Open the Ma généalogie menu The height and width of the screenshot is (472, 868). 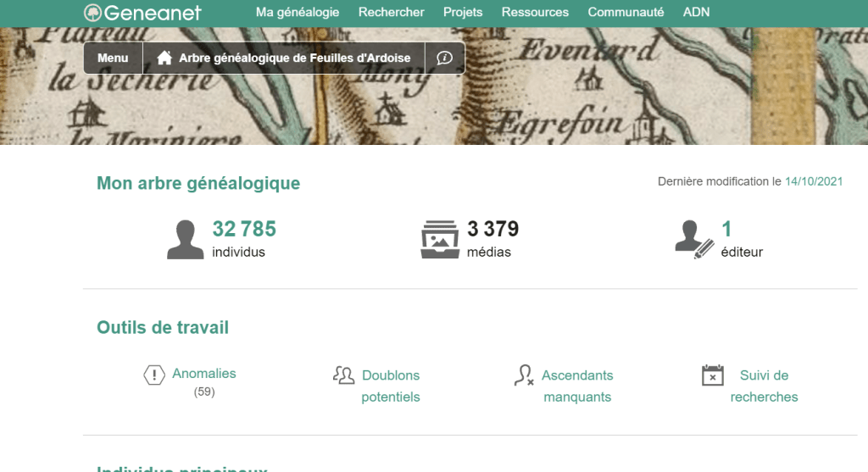298,13
